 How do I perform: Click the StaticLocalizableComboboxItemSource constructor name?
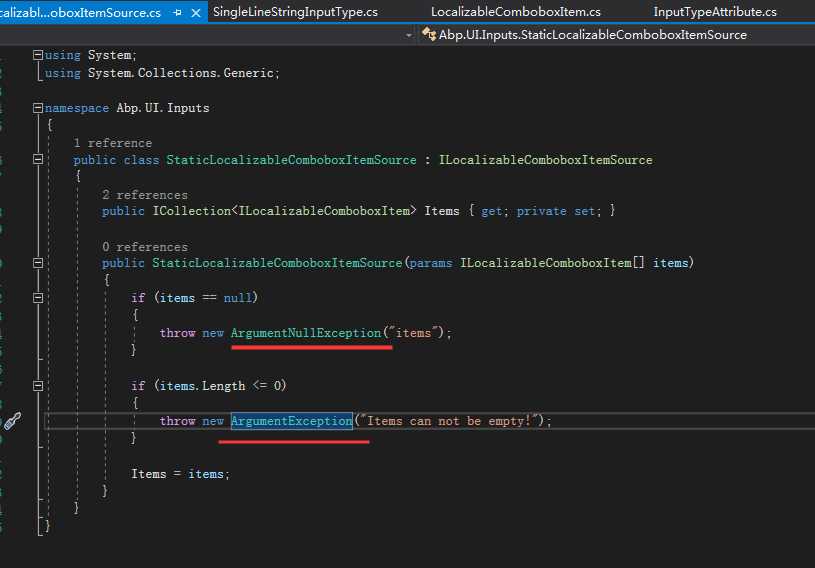click(x=277, y=263)
